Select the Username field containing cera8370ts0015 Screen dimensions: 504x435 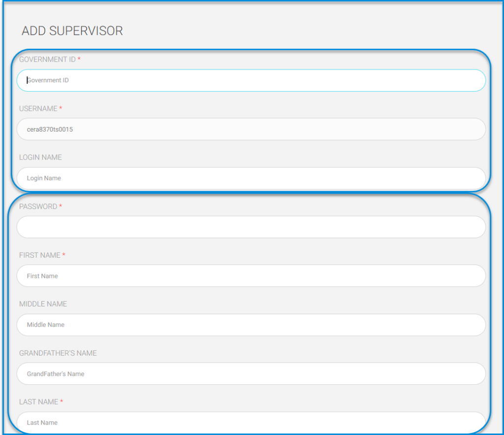(251, 130)
